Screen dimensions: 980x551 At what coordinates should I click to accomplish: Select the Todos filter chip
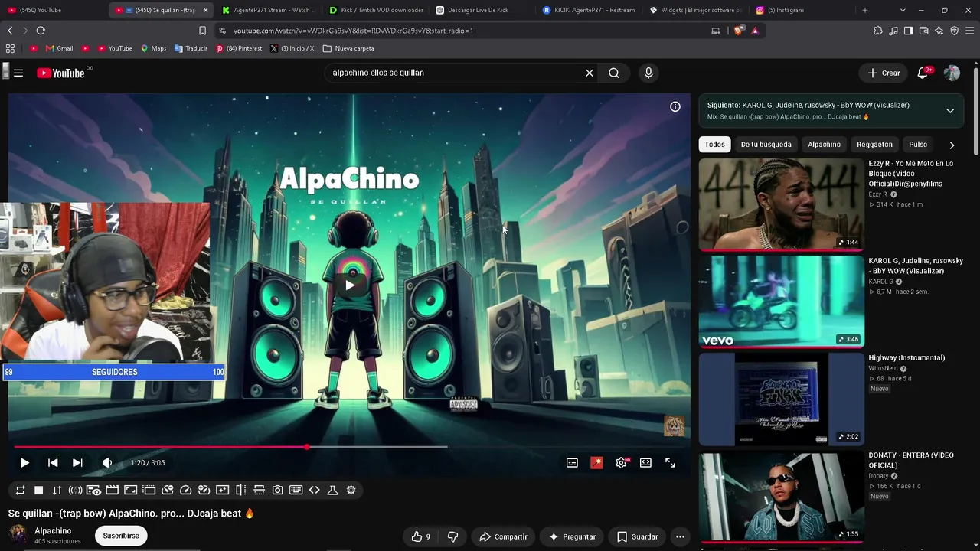pyautogui.click(x=714, y=145)
